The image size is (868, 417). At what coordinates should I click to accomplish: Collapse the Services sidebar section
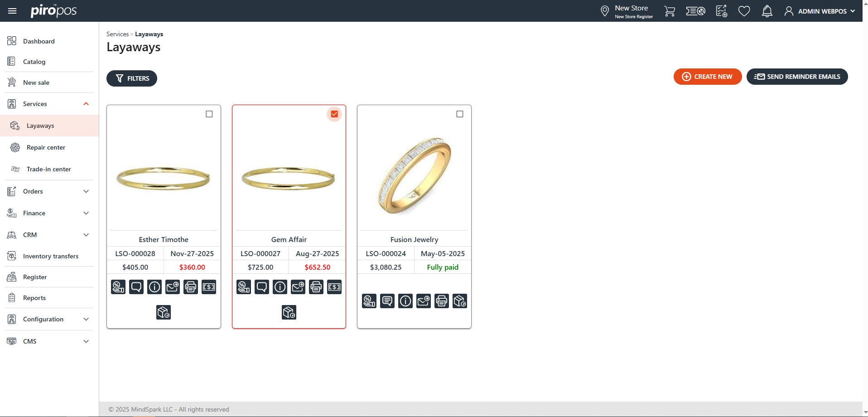pyautogui.click(x=86, y=104)
